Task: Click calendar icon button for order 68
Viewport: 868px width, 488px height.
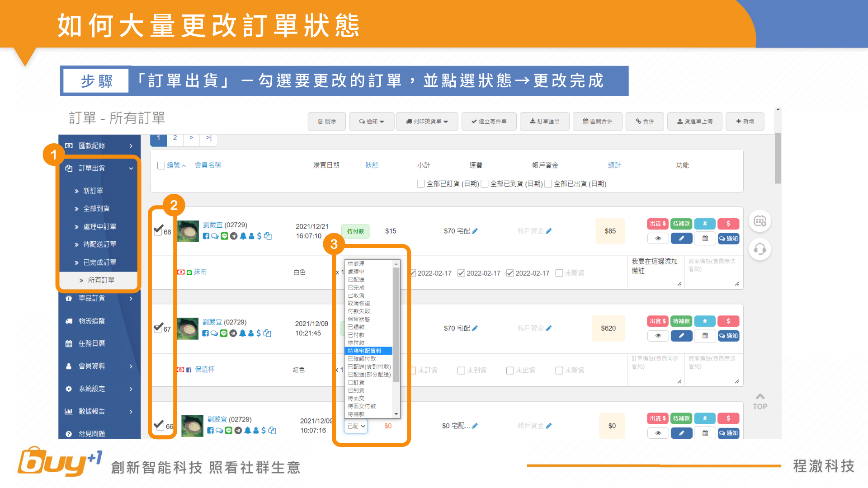Action: point(705,238)
